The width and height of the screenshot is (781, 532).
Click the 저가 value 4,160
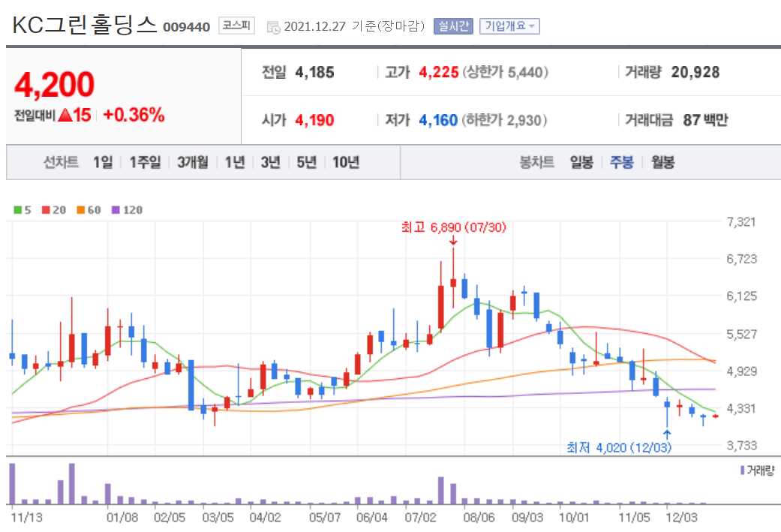point(438,121)
